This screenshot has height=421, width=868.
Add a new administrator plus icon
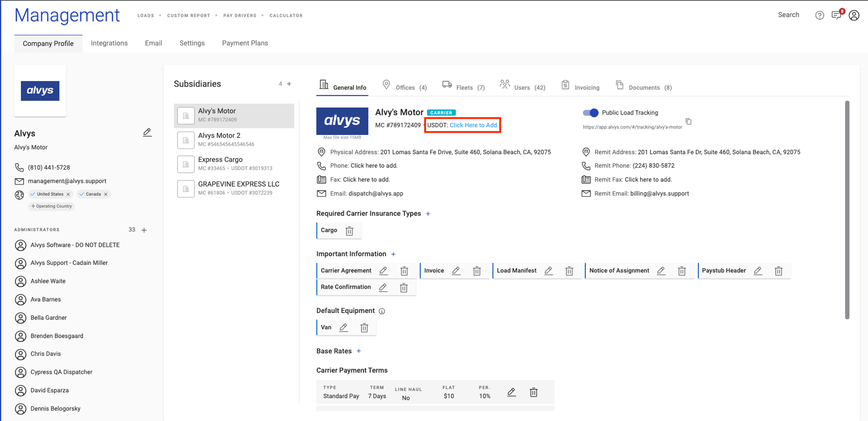point(144,230)
